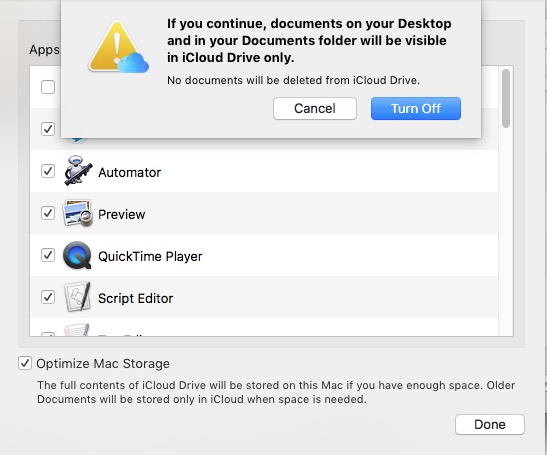
Task: Check the unchecked box in the first app row
Action: coord(48,87)
